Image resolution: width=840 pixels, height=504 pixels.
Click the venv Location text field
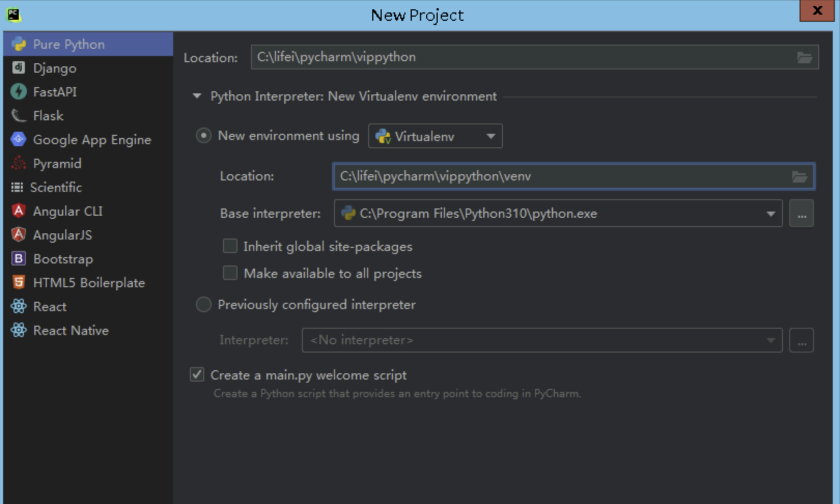pyautogui.click(x=560, y=176)
